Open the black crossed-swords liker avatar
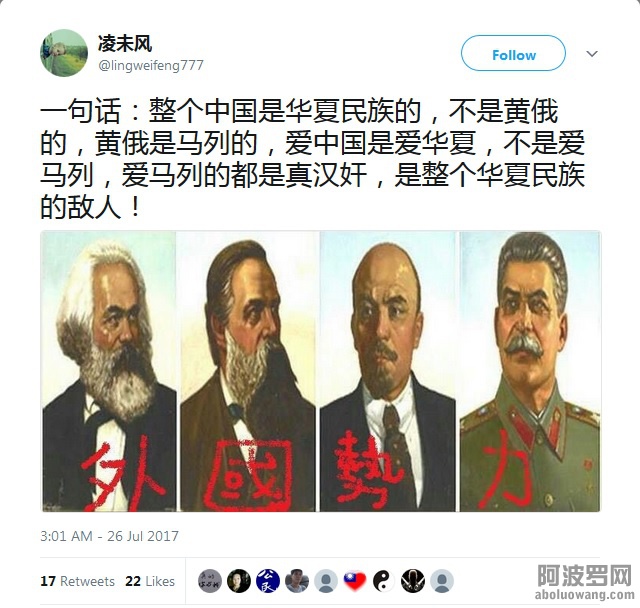This screenshot has height=608, width=640. pos(413,581)
